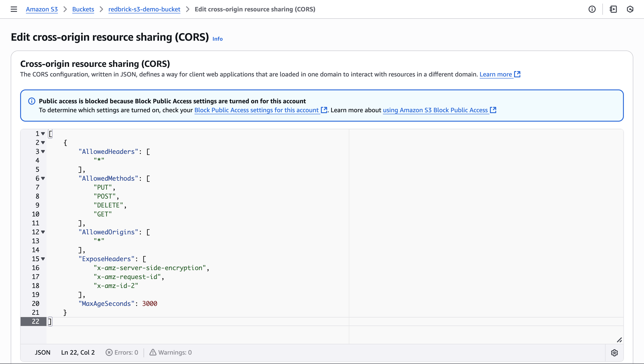Viewport: 644px width, 364px height.
Task: Collapse the fold arrow on line 1
Action: tap(43, 134)
